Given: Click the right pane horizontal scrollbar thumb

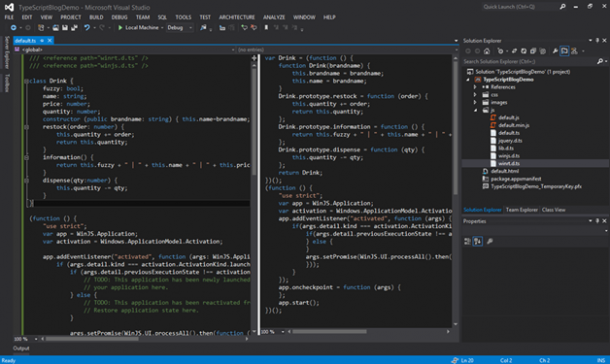Looking at the screenshot, I should (330, 332).
